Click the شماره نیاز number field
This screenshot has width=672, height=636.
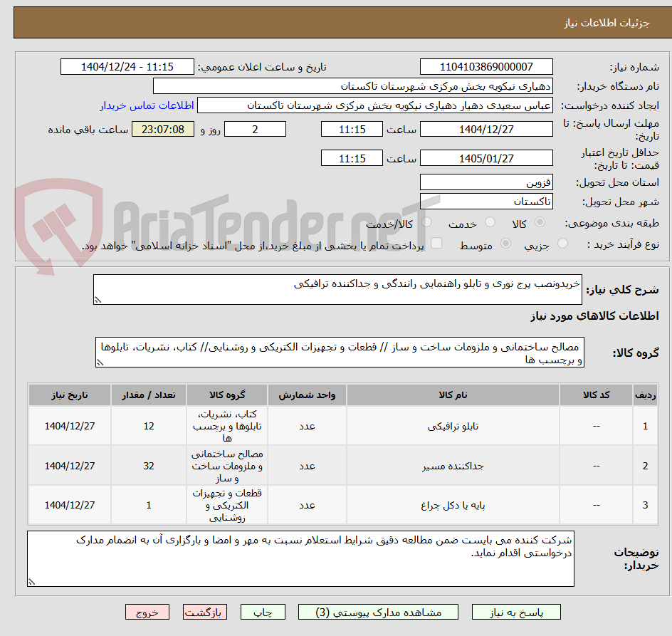pos(486,67)
